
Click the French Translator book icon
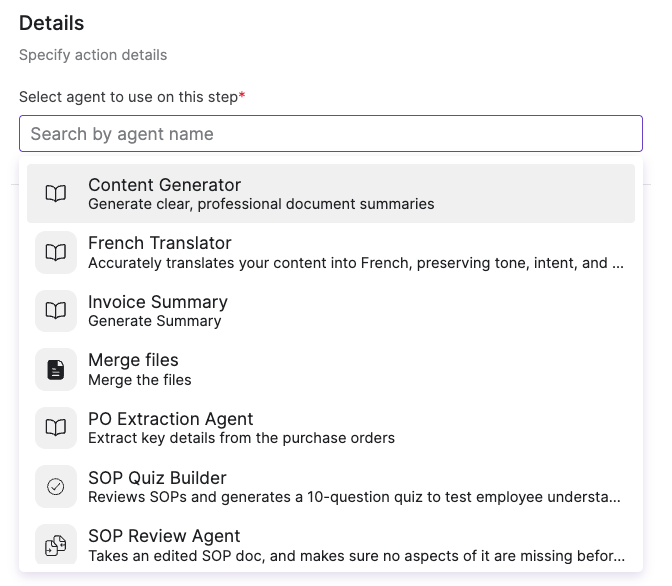[56, 252]
